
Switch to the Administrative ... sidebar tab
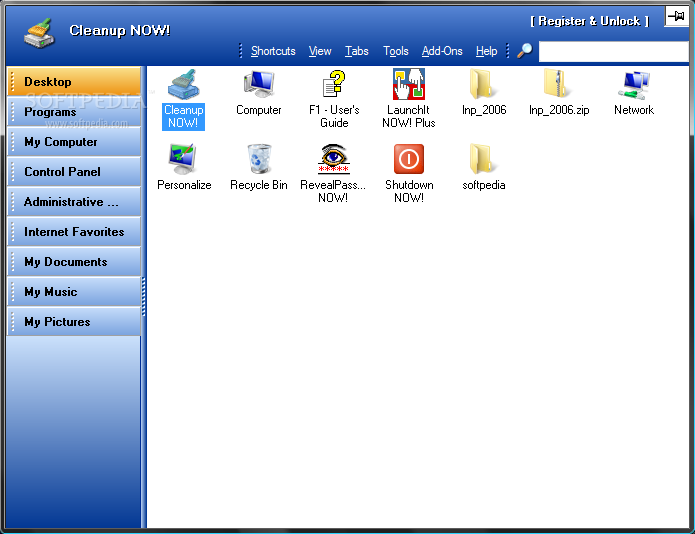click(x=74, y=202)
